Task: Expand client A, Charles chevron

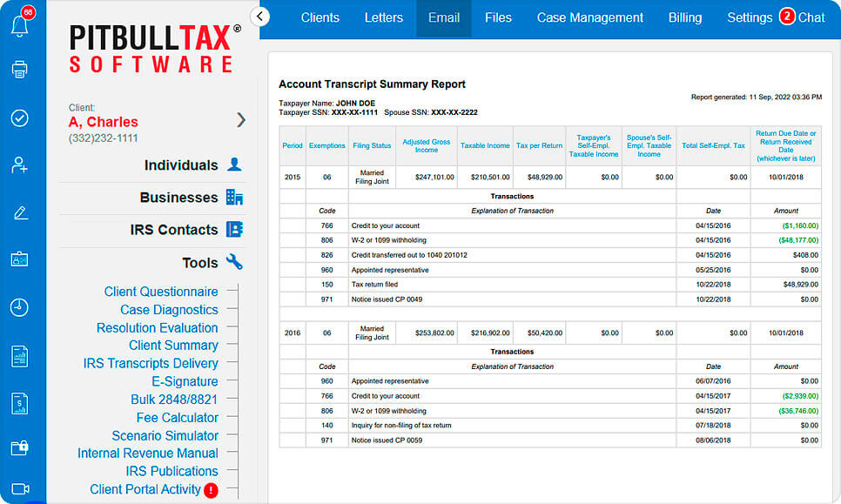Action: tap(241, 119)
